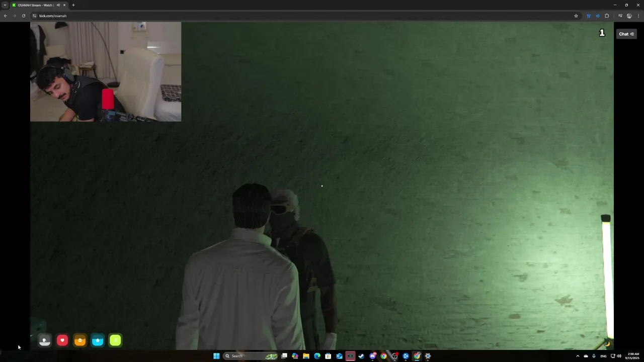Click the streamer webcam overlay
Viewport: 644px width, 362px height.
pyautogui.click(x=106, y=71)
